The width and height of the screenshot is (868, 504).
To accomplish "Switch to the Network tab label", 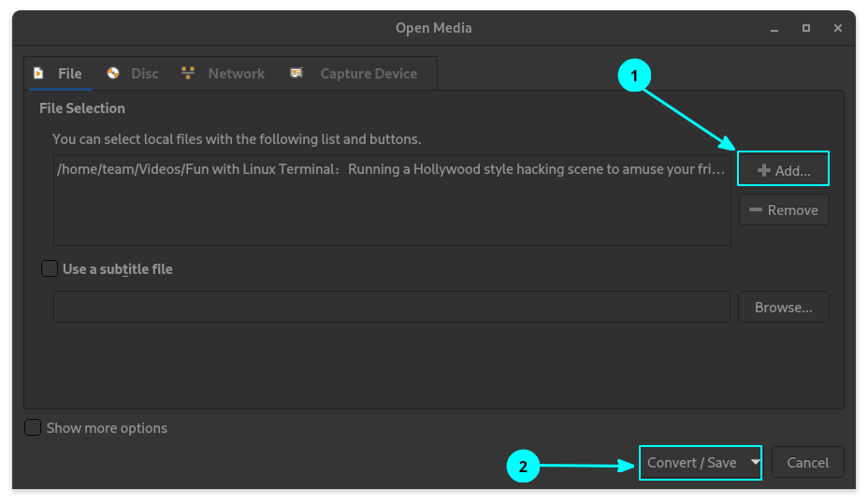I will pos(236,73).
